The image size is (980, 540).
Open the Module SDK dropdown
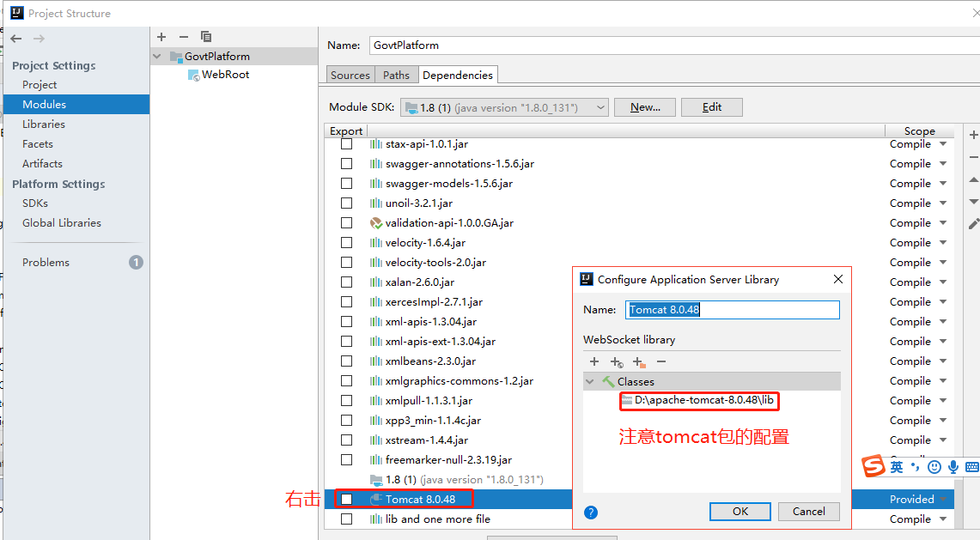click(x=504, y=107)
